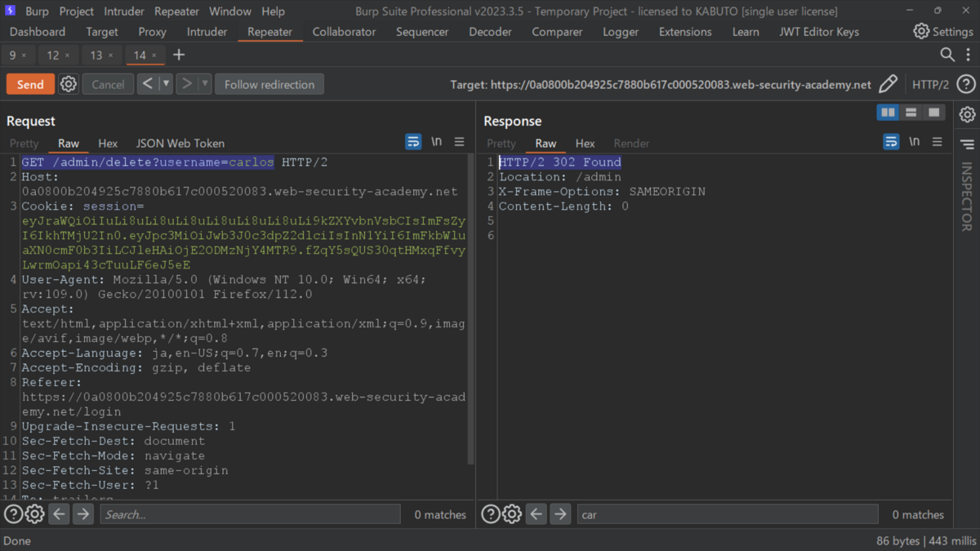Screen dimensions: 980x551
Task: Click the request Search input field
Action: (251, 514)
